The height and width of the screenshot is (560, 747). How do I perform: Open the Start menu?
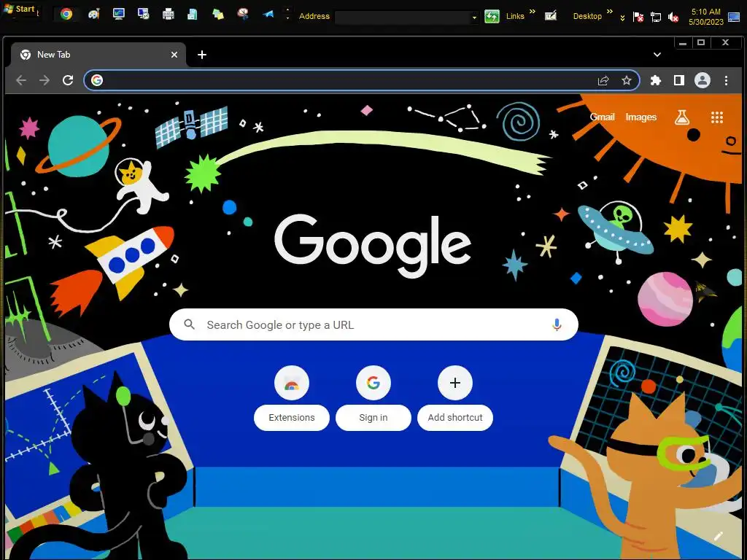click(20, 9)
